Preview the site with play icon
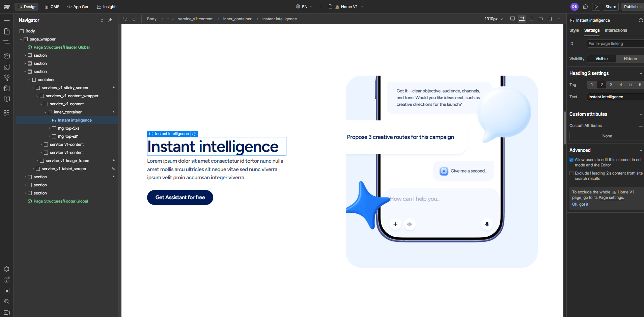The image size is (644, 317). [x=596, y=7]
